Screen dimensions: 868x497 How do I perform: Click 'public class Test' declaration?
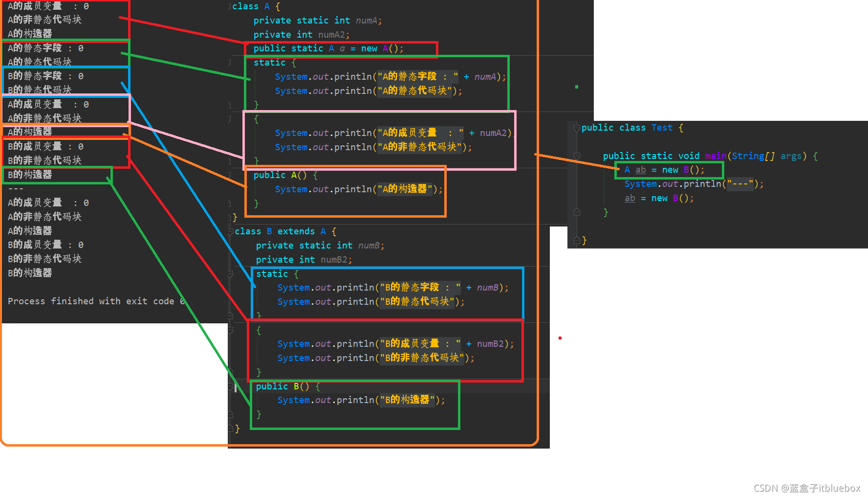(632, 128)
